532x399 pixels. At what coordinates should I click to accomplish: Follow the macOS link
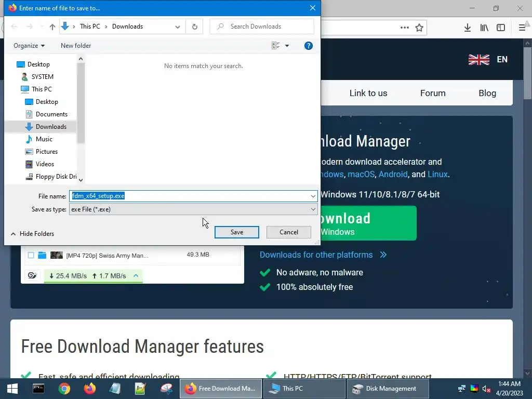(x=361, y=175)
